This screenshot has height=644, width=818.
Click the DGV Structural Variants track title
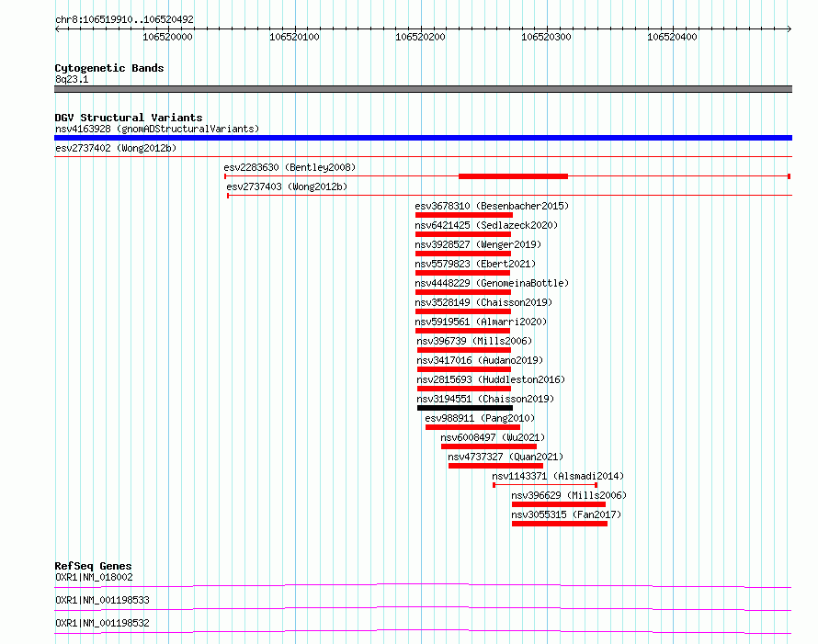(129, 118)
